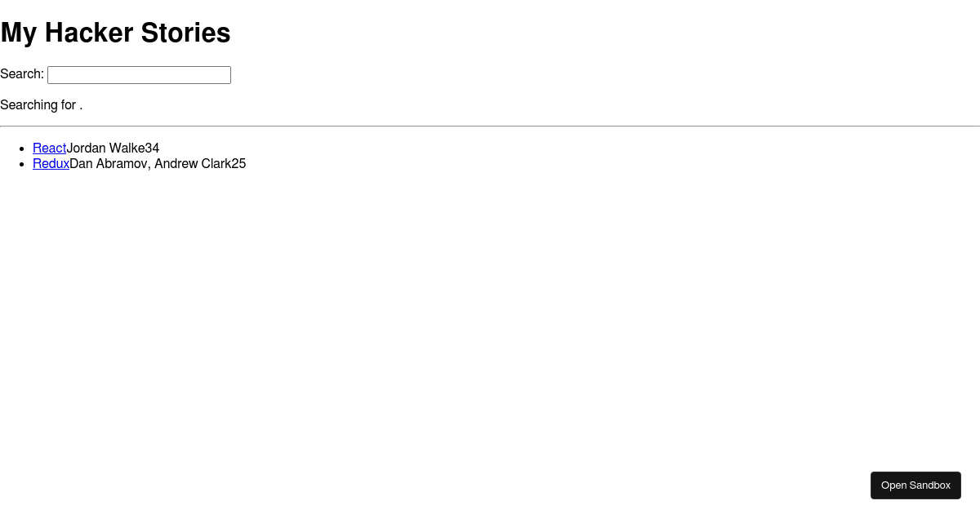Click the period after "Searching for"
The width and height of the screenshot is (980, 514).
pos(81,106)
